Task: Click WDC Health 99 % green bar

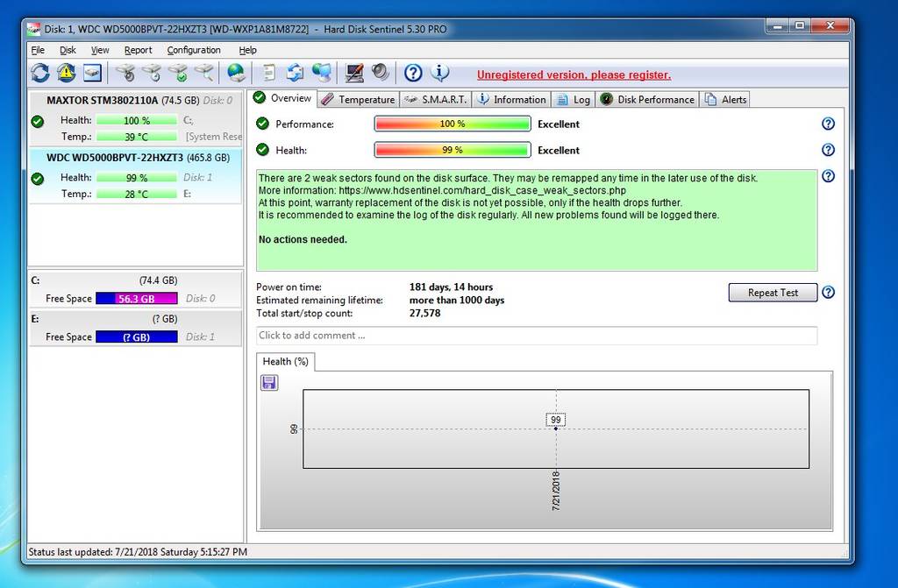Action: pyautogui.click(x=137, y=178)
